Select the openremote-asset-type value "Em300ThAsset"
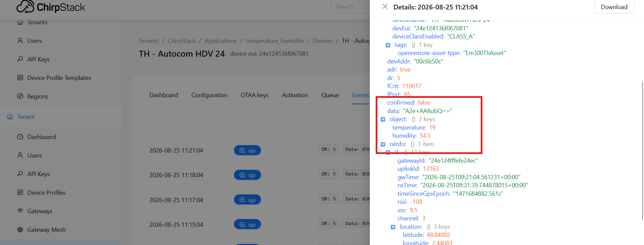The width and height of the screenshot is (644, 245). pos(485,53)
